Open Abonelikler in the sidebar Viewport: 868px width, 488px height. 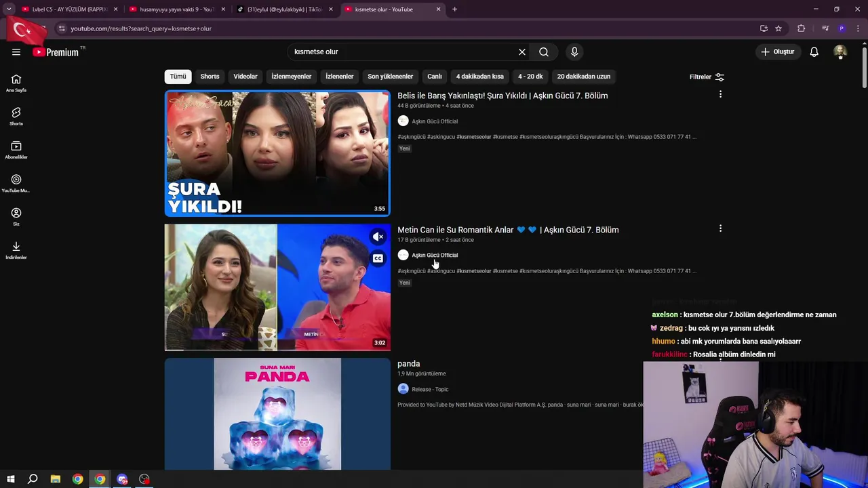pos(16,150)
